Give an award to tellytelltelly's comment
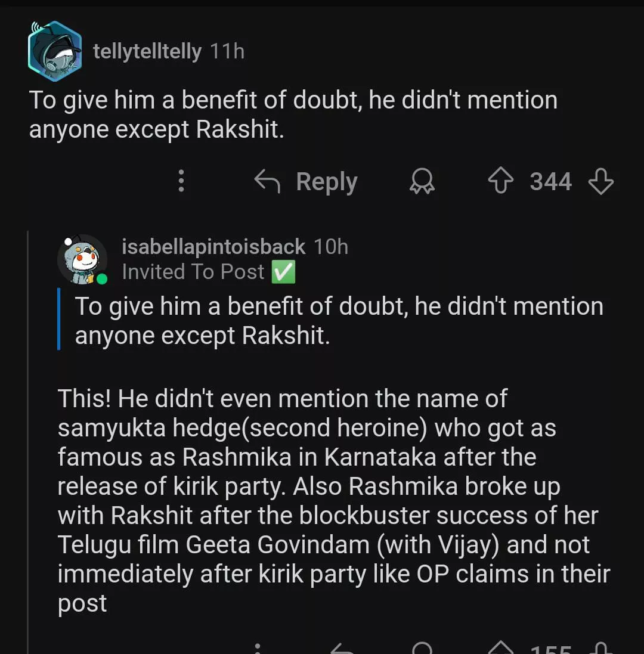 (x=422, y=181)
